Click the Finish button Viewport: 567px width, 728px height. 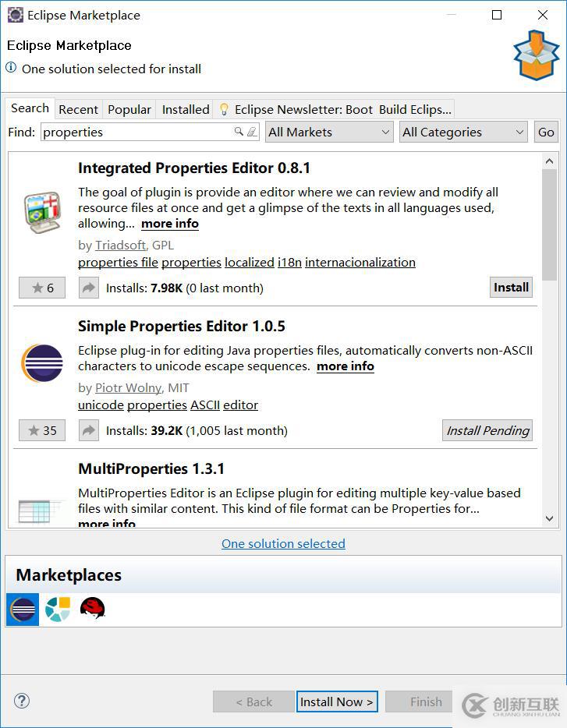420,701
